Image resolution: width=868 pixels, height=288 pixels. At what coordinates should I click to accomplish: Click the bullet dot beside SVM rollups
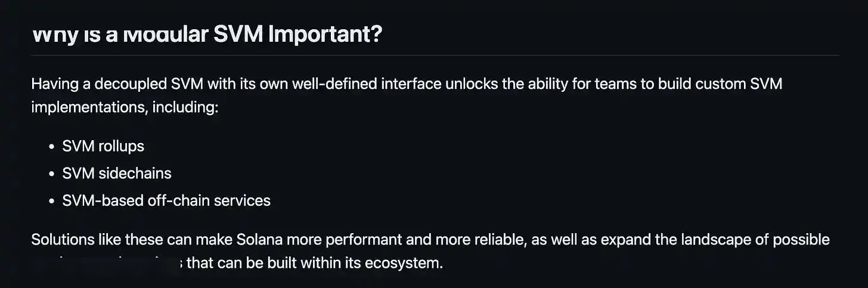point(52,147)
